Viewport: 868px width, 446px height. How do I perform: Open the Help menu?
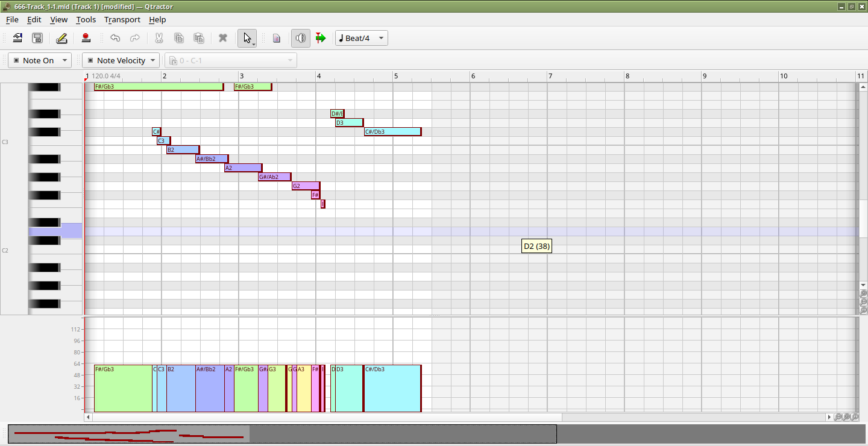tap(157, 19)
